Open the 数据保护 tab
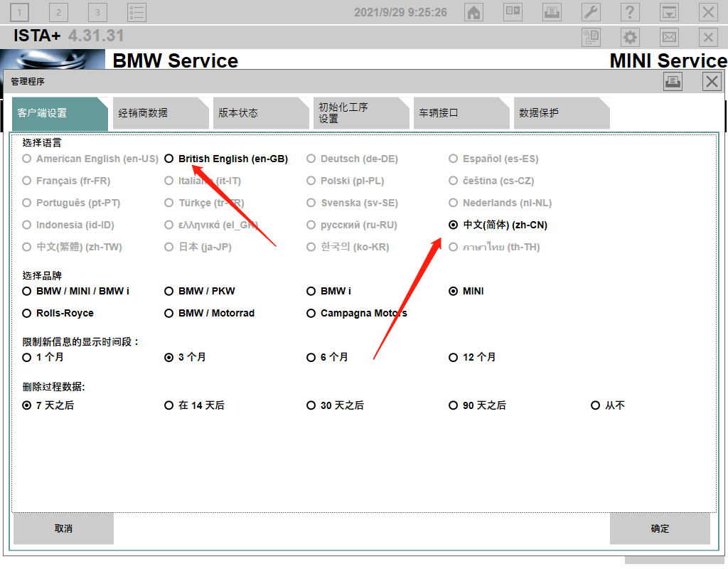 (x=562, y=113)
